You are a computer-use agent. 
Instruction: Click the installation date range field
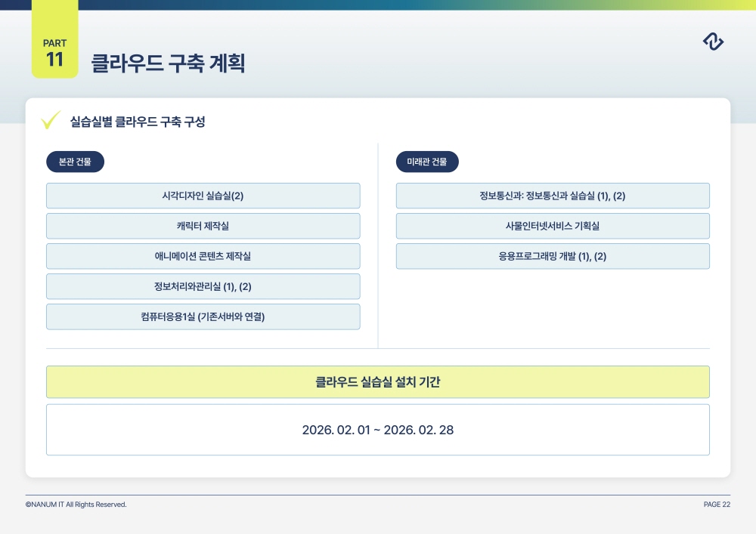[x=377, y=430]
